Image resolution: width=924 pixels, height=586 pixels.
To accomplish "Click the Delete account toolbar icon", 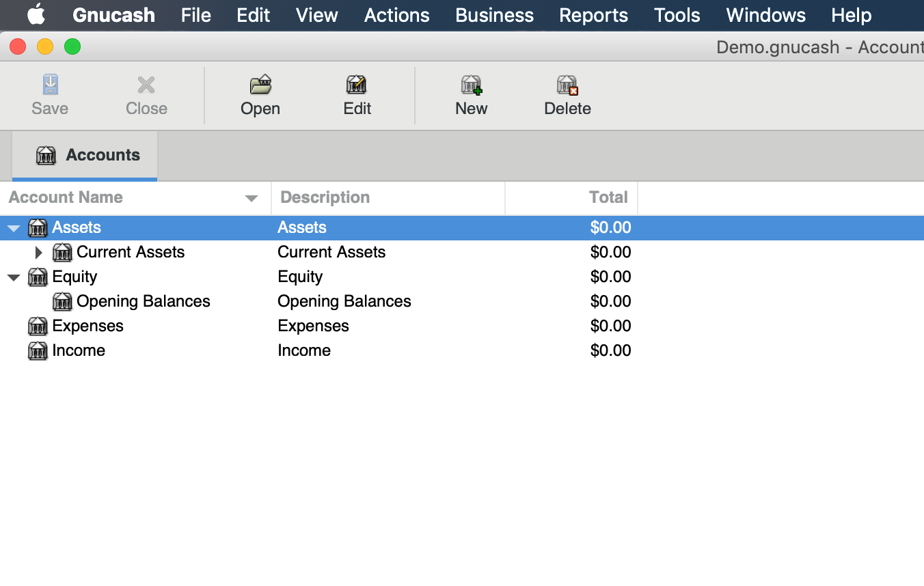I will point(567,85).
